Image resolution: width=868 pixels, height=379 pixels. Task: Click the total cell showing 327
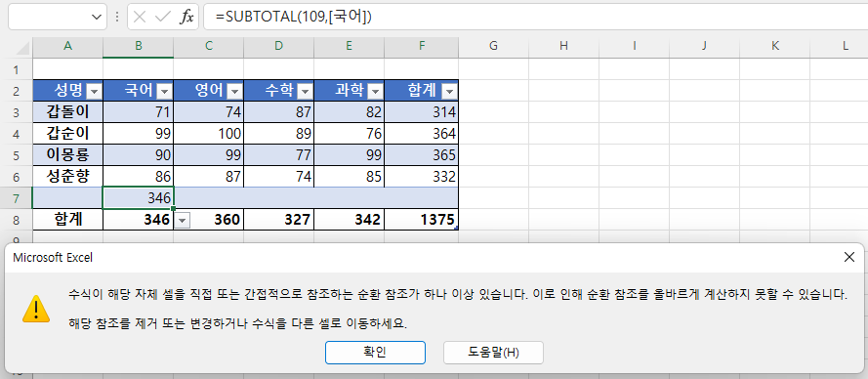tap(278, 220)
